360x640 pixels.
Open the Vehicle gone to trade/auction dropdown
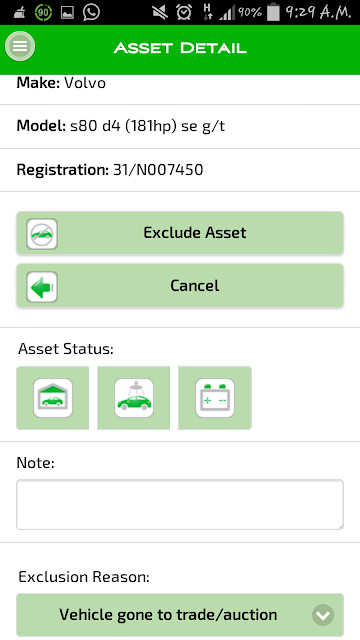[180, 615]
